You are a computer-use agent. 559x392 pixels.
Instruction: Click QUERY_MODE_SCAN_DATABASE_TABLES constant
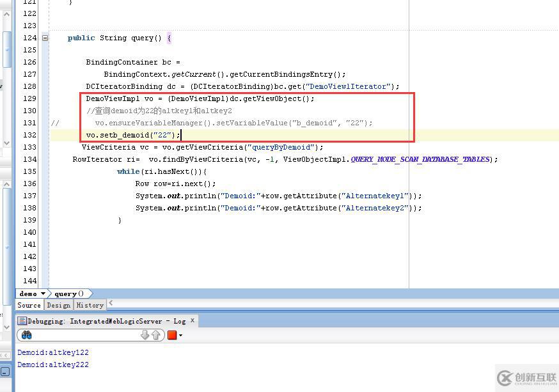coord(420,159)
